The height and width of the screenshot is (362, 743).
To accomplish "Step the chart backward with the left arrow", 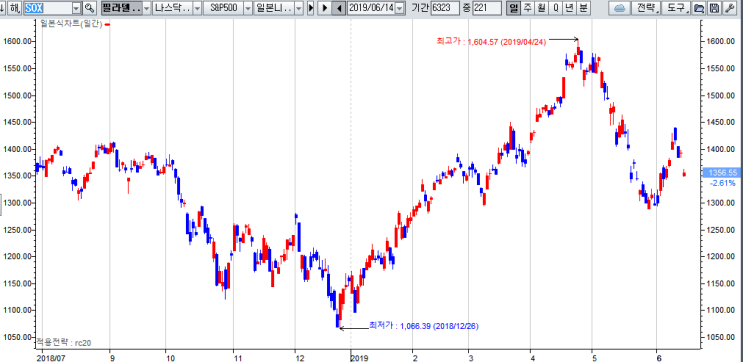I will pyautogui.click(x=338, y=8).
